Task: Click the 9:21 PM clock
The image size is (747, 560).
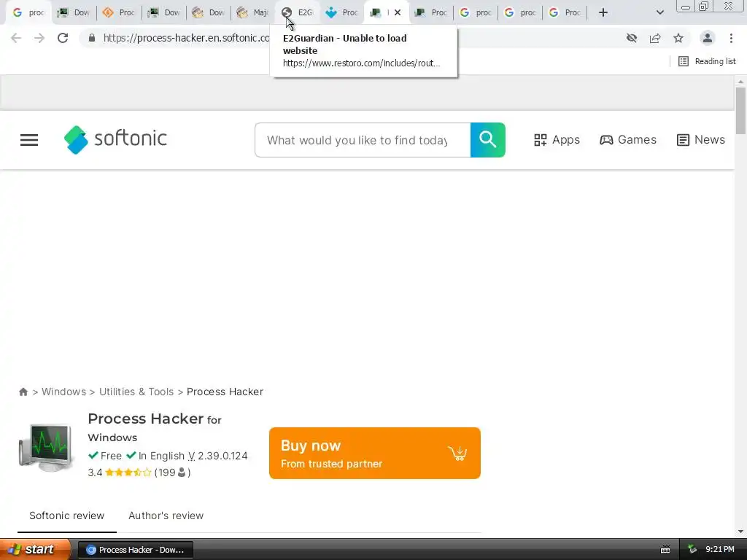Action: pos(720,550)
